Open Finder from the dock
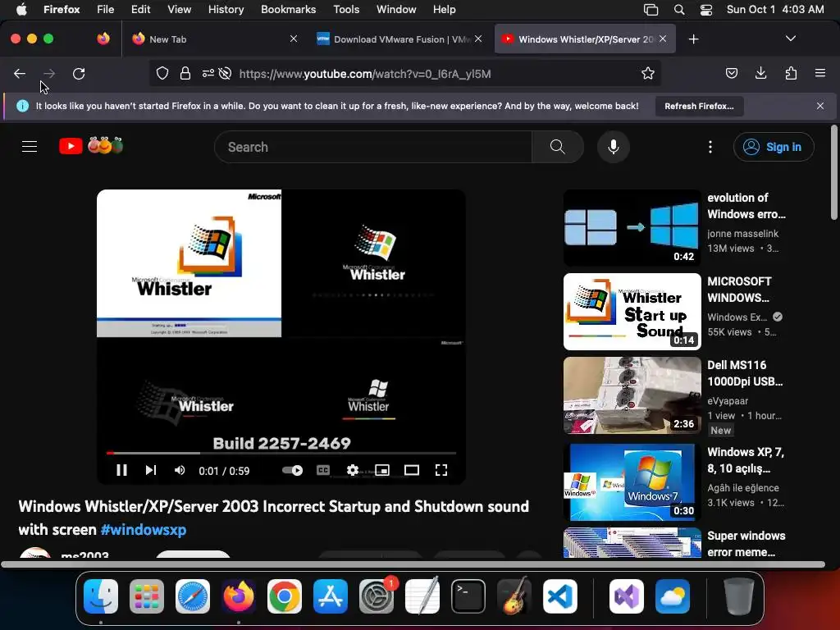Screen dimensions: 840x630 pyautogui.click(x=101, y=596)
